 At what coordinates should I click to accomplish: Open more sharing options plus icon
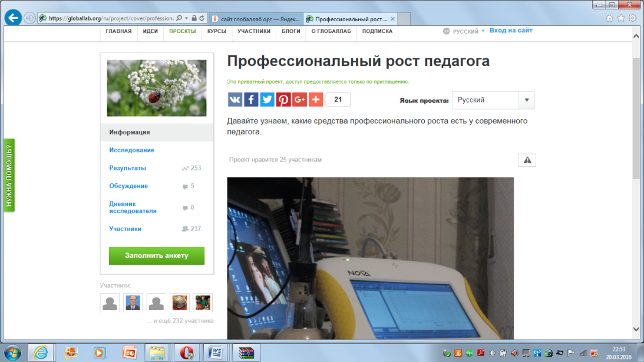[x=316, y=100]
